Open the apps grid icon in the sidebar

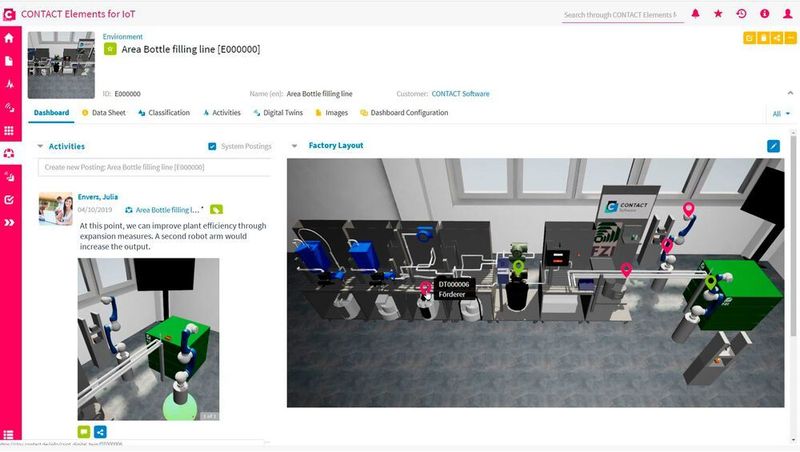pyautogui.click(x=9, y=131)
